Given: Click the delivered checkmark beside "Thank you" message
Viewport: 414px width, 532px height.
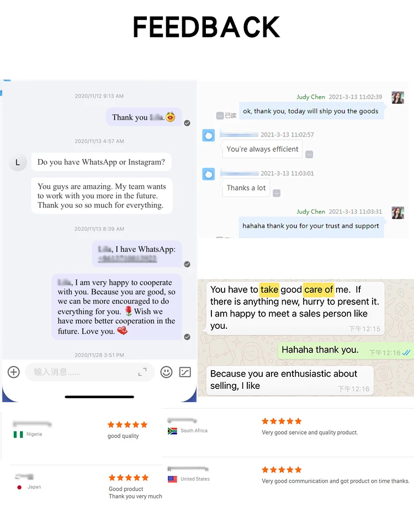Looking at the screenshot, I should pos(187,123).
